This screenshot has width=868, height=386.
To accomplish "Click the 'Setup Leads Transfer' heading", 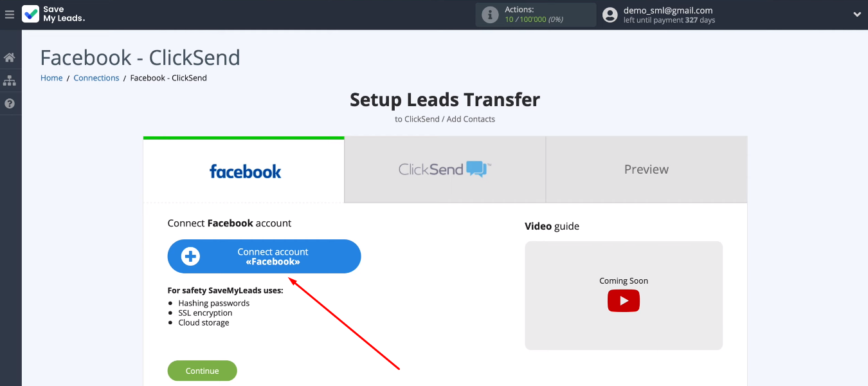I will [445, 100].
